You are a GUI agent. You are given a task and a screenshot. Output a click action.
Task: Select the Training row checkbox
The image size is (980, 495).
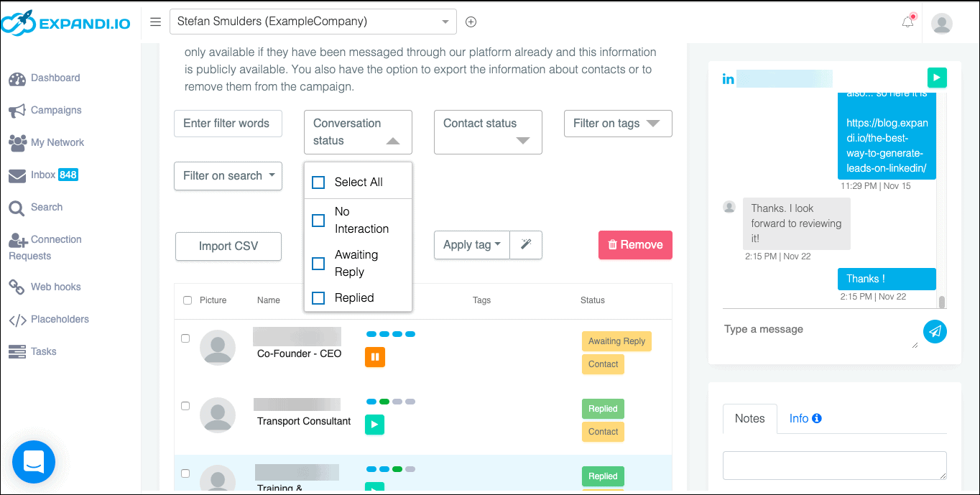tap(185, 473)
